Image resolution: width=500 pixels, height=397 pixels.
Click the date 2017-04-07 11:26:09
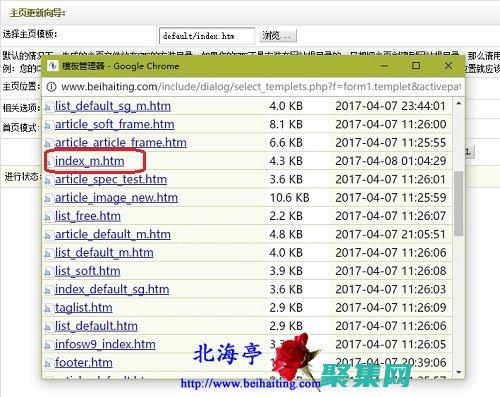click(391, 308)
